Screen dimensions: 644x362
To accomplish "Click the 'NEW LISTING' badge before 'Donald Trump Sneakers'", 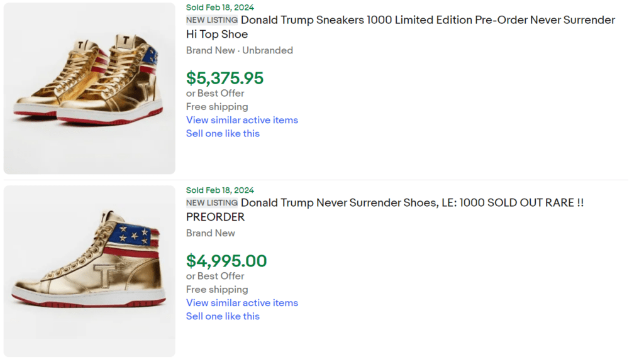I will pos(212,20).
